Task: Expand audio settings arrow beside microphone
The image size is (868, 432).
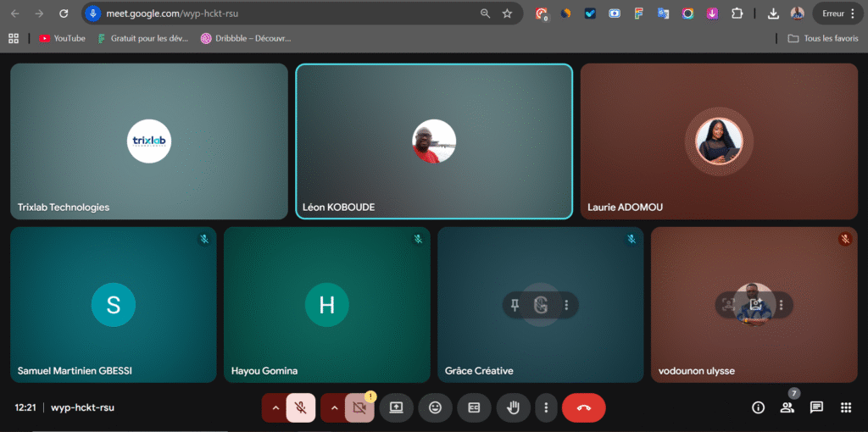Action: (x=274, y=407)
